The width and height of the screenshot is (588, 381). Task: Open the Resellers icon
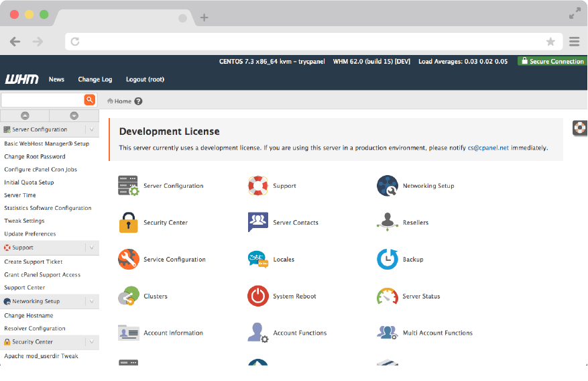[388, 221]
